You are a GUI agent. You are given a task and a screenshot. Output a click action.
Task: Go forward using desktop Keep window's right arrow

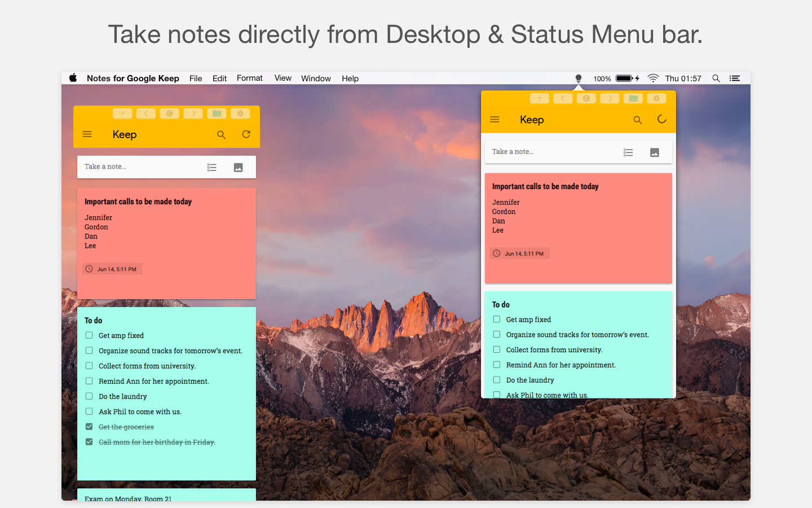pos(193,113)
